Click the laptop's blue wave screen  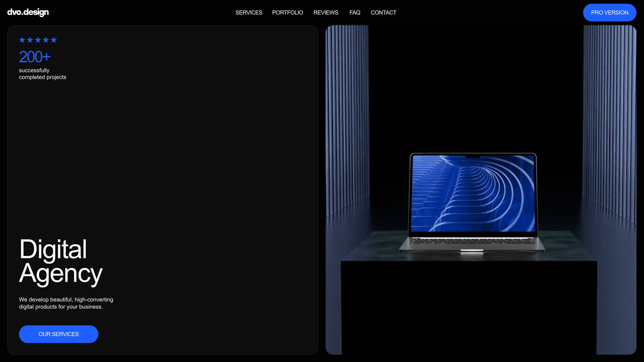pos(473,194)
